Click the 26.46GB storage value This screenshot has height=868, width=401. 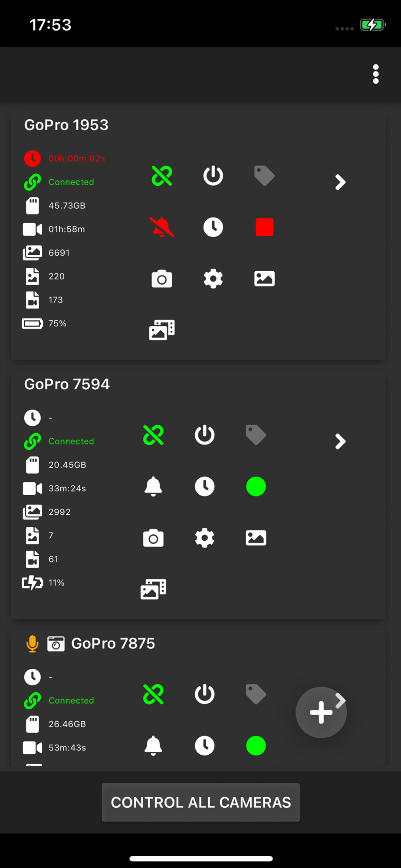pyautogui.click(x=67, y=724)
